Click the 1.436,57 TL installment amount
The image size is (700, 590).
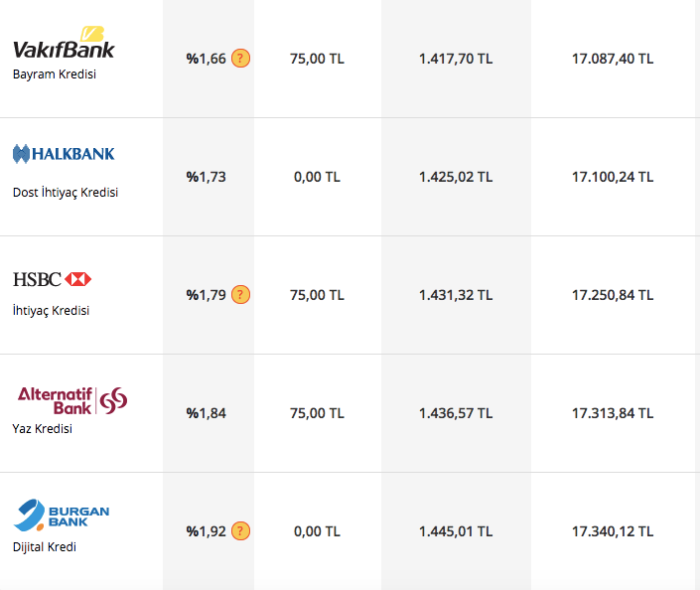click(x=456, y=413)
